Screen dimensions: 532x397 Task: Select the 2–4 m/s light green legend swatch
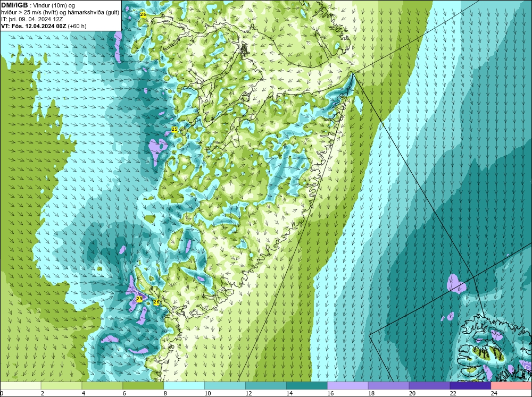tap(61, 386)
